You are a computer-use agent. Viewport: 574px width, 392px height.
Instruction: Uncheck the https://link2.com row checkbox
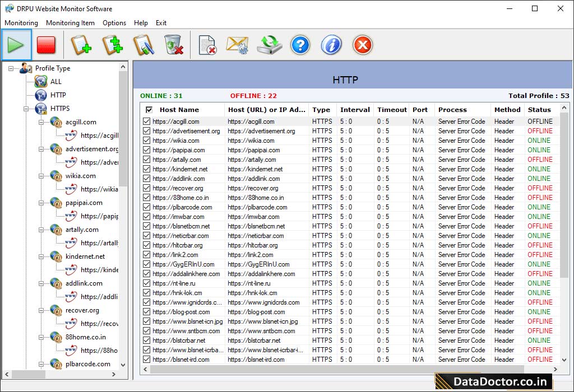147,254
